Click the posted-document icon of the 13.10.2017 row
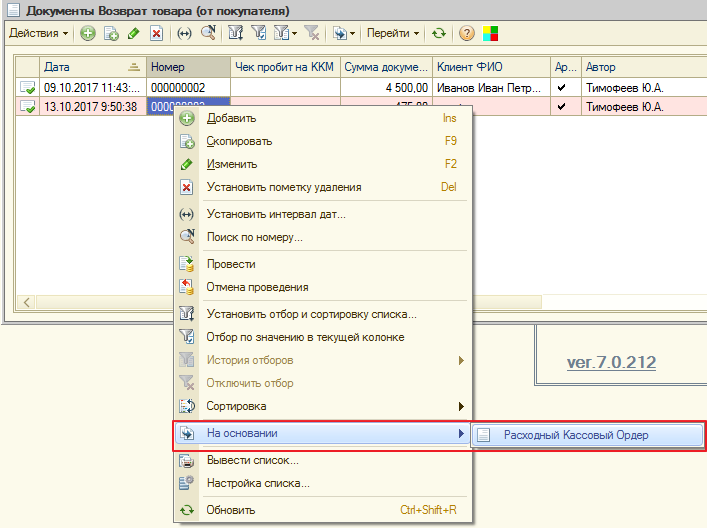The height and width of the screenshot is (528, 707). tap(28, 107)
